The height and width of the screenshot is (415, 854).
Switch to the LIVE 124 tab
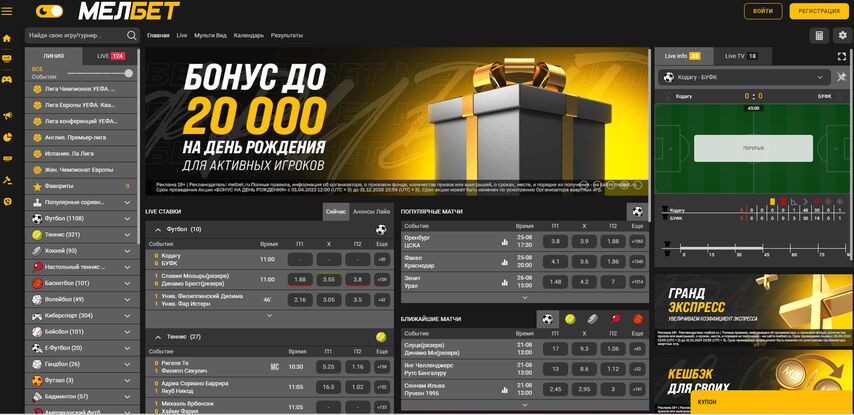click(111, 56)
